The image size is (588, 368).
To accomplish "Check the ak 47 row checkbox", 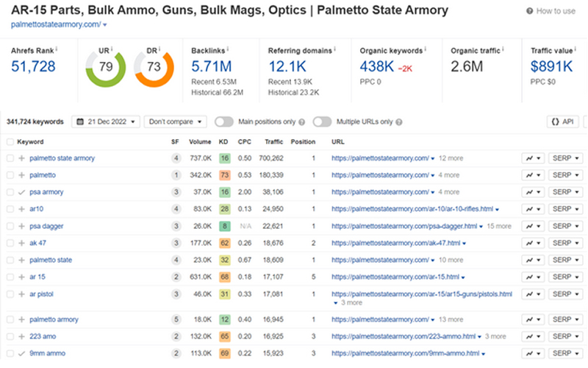I will [10, 244].
